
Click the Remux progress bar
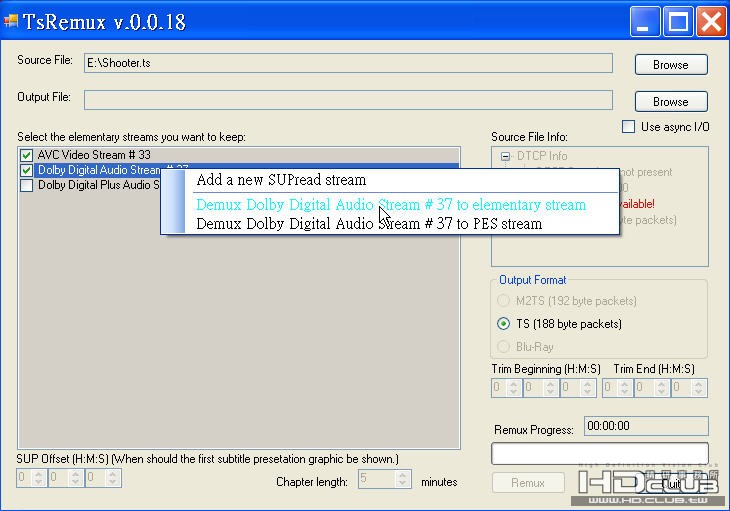click(x=600, y=454)
